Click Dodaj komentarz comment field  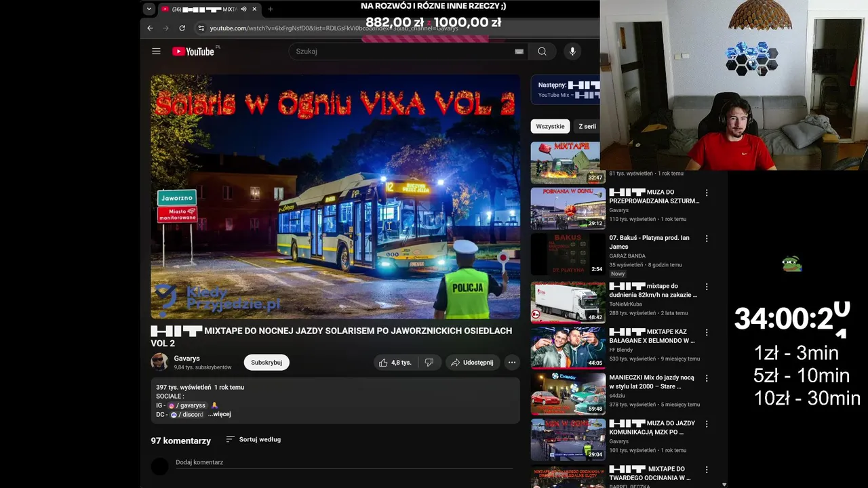pyautogui.click(x=344, y=463)
